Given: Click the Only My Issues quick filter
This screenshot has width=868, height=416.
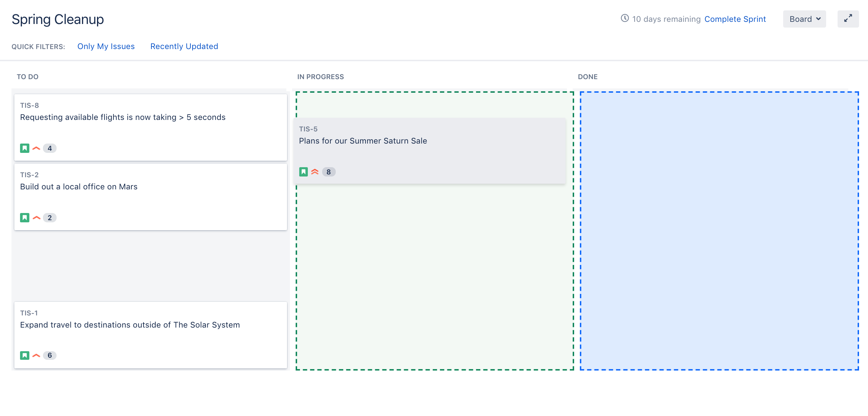Looking at the screenshot, I should point(106,46).
